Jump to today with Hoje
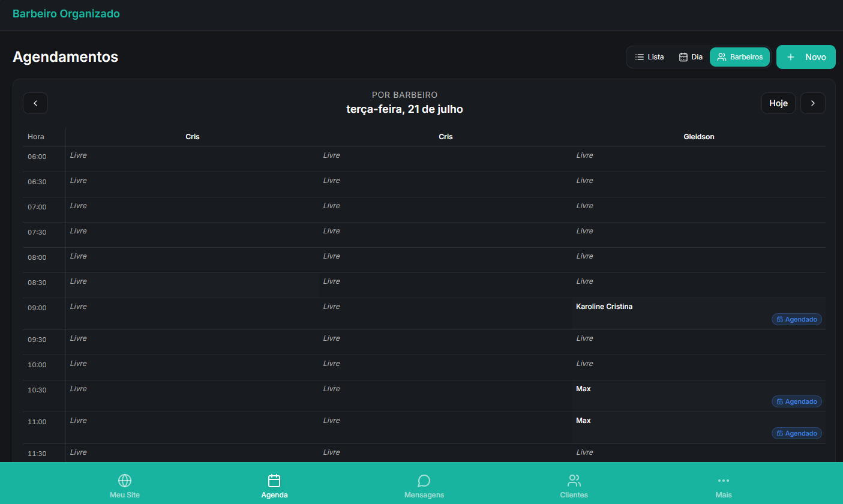The width and height of the screenshot is (843, 504). click(778, 103)
